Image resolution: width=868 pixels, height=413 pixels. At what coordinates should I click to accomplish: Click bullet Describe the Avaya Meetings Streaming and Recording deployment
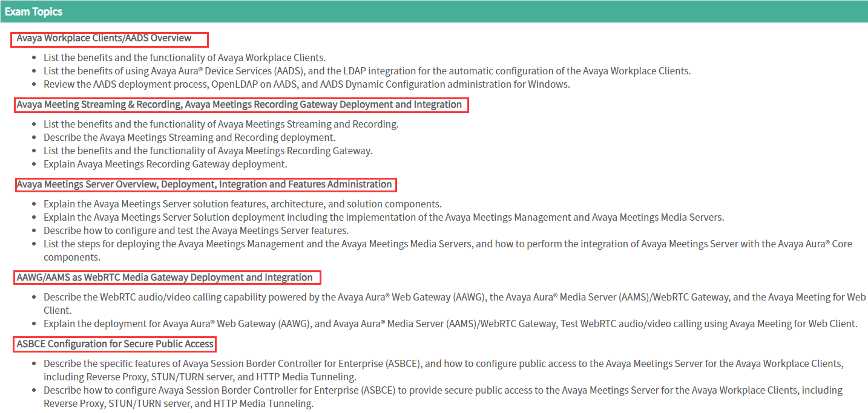[189, 137]
